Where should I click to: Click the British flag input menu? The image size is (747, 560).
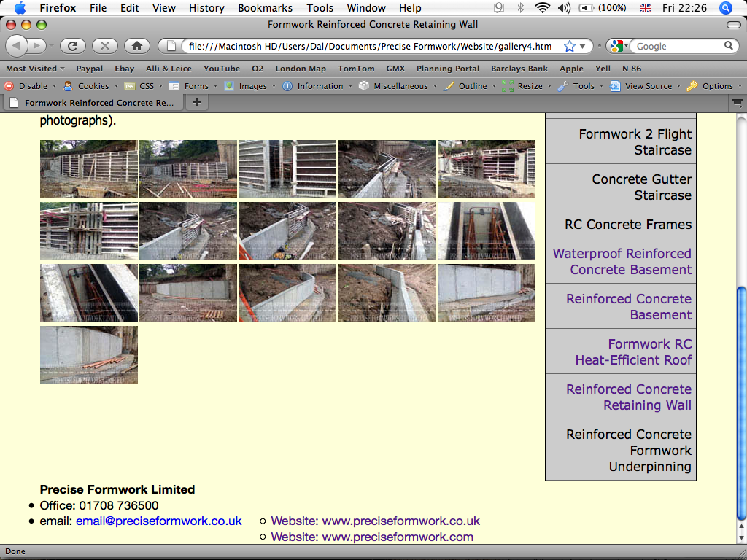[646, 8]
